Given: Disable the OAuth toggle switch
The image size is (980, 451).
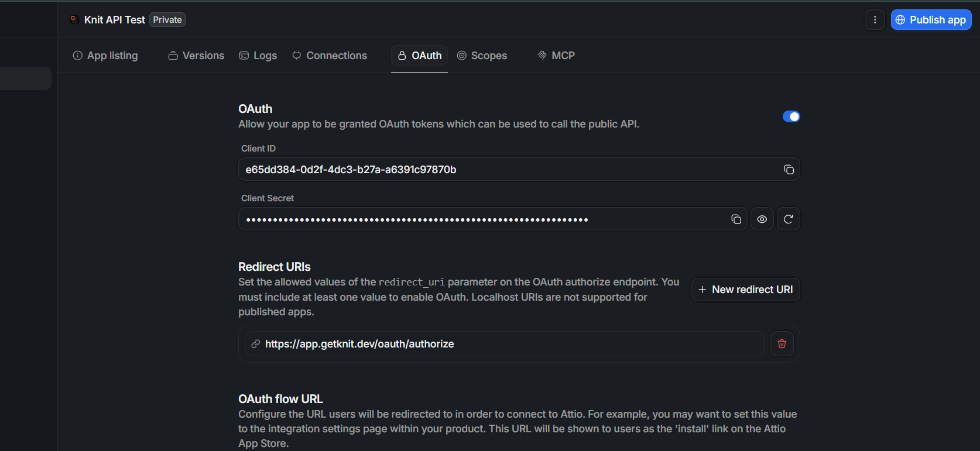Looking at the screenshot, I should coord(791,116).
